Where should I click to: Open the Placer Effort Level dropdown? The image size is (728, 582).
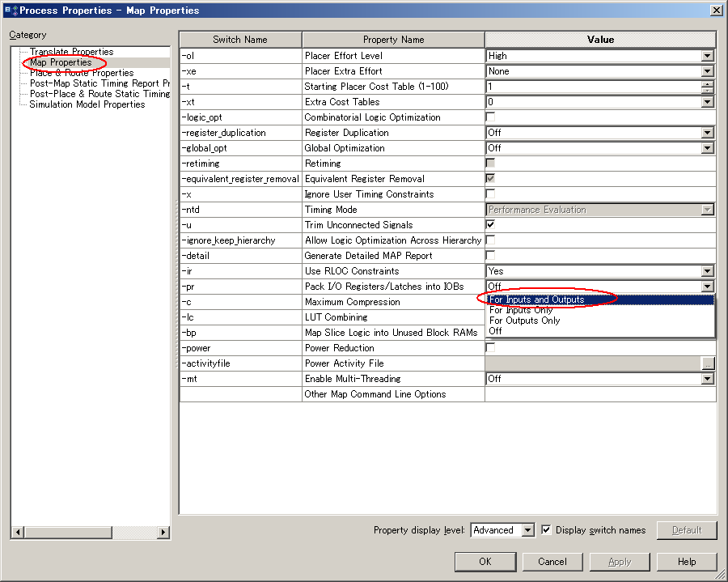pos(708,56)
